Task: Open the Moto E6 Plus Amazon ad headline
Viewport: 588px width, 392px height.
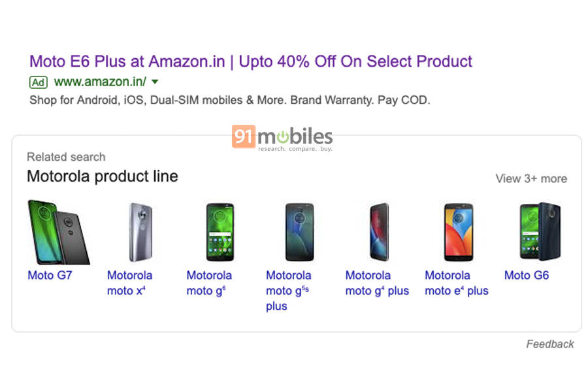Action: 250,61
